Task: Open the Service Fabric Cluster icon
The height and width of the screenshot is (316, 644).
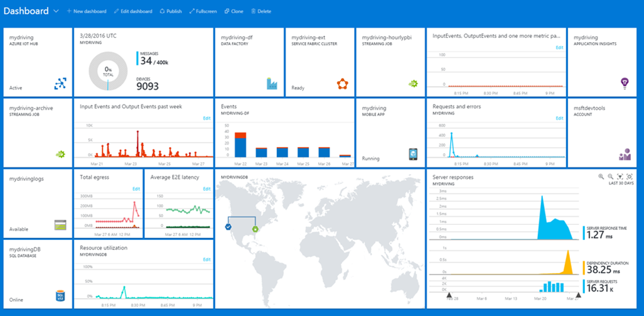Action: click(342, 83)
